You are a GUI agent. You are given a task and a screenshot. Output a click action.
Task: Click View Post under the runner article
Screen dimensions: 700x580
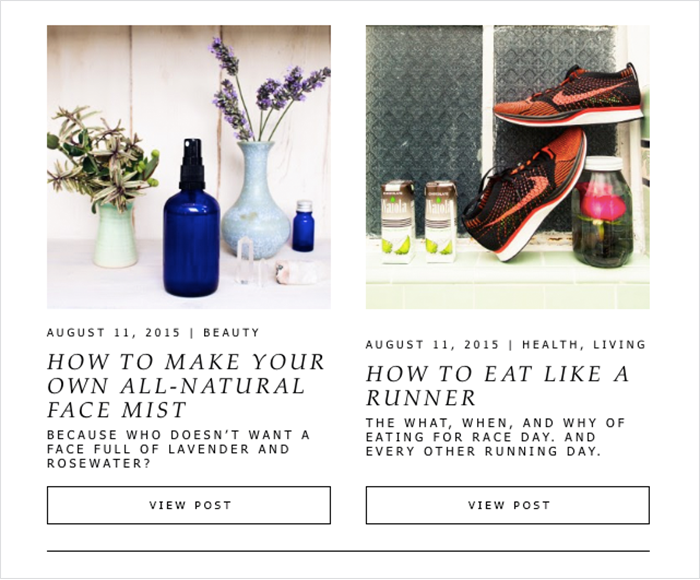point(508,505)
